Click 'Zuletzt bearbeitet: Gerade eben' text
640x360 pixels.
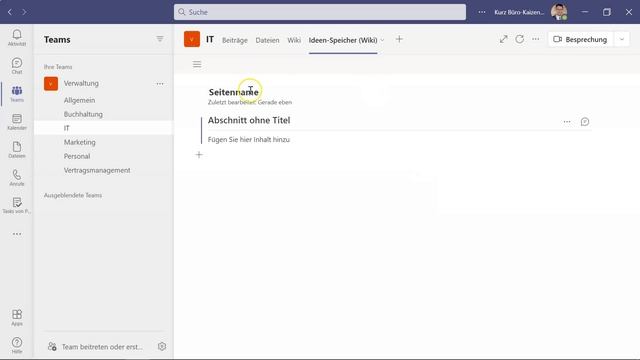(250, 102)
